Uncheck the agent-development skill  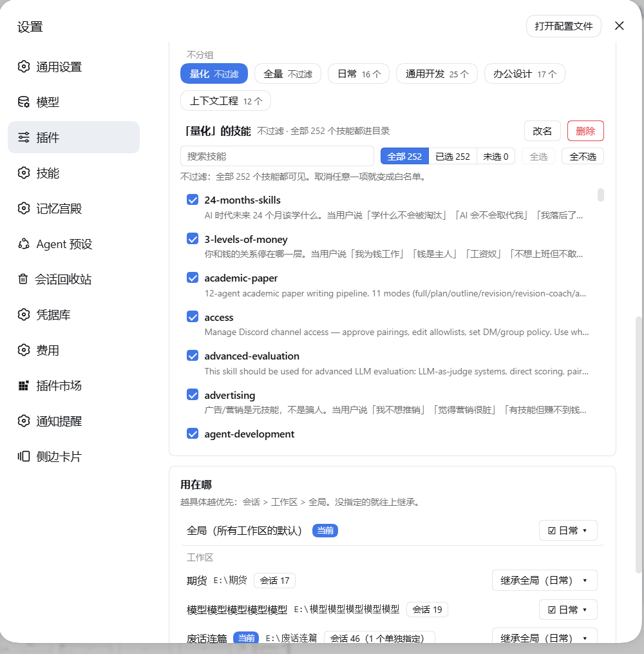pyautogui.click(x=193, y=434)
